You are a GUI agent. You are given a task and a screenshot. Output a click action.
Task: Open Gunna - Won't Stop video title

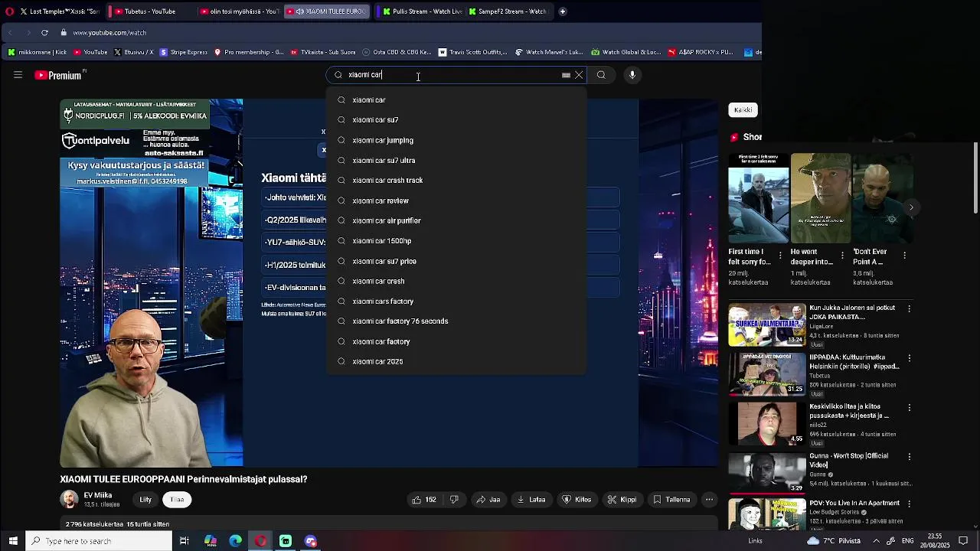point(848,460)
